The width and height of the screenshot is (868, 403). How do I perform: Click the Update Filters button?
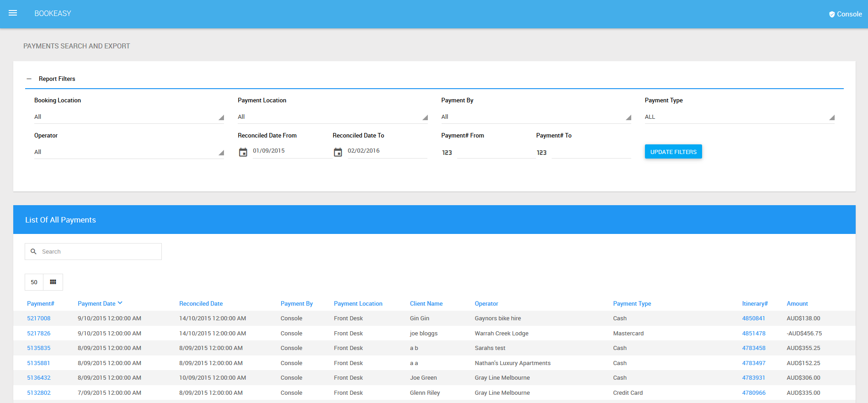(x=673, y=152)
